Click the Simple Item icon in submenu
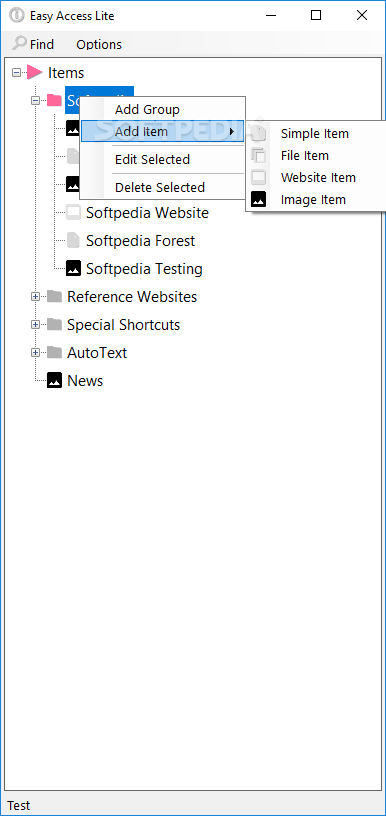The width and height of the screenshot is (386, 816). [259, 133]
